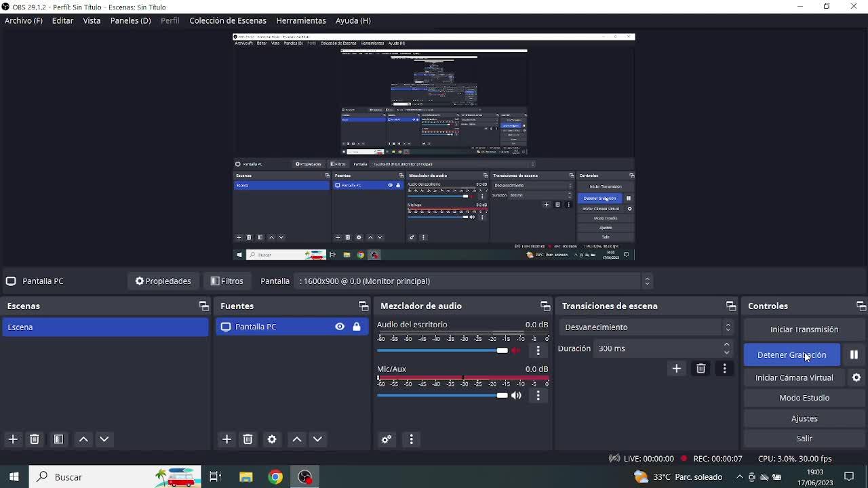Add a scene transition with plus

coord(676,369)
